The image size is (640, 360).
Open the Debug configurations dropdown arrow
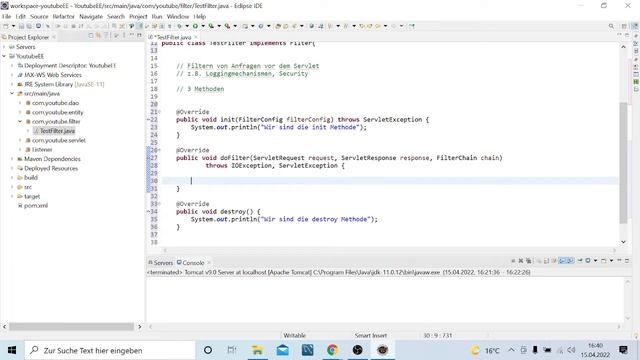click(187, 26)
